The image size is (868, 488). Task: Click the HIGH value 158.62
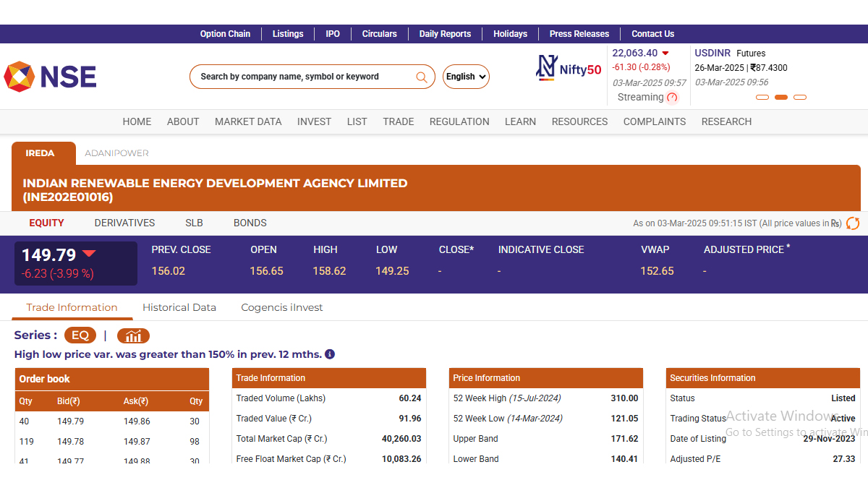pos(330,271)
